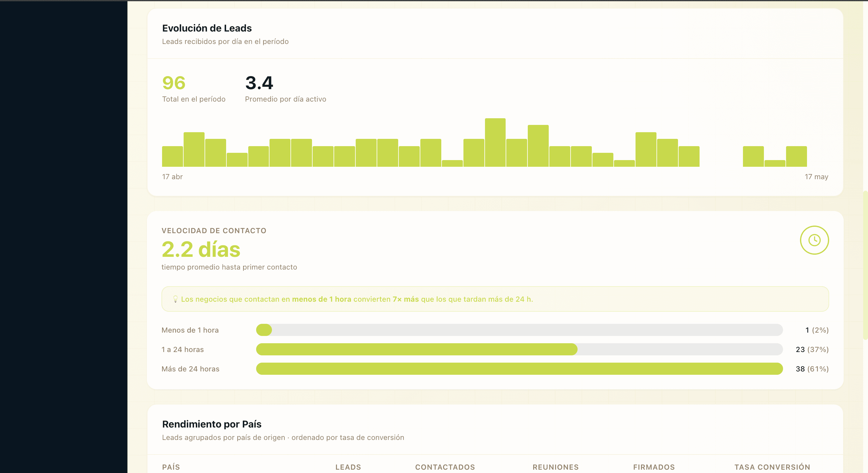Click the lightbulb icon in the tip banner
Image resolution: width=868 pixels, height=473 pixels.
(x=175, y=299)
